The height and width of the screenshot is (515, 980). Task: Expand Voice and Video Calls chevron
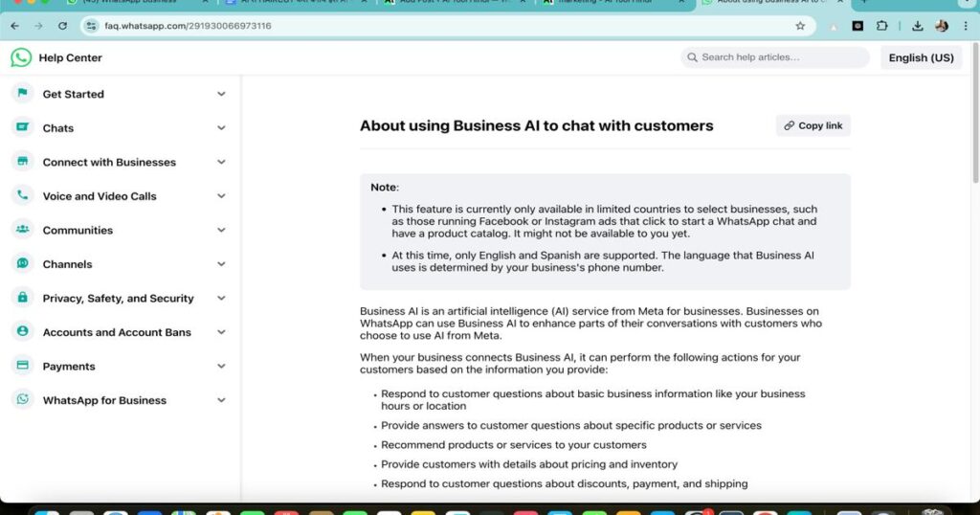(x=221, y=195)
